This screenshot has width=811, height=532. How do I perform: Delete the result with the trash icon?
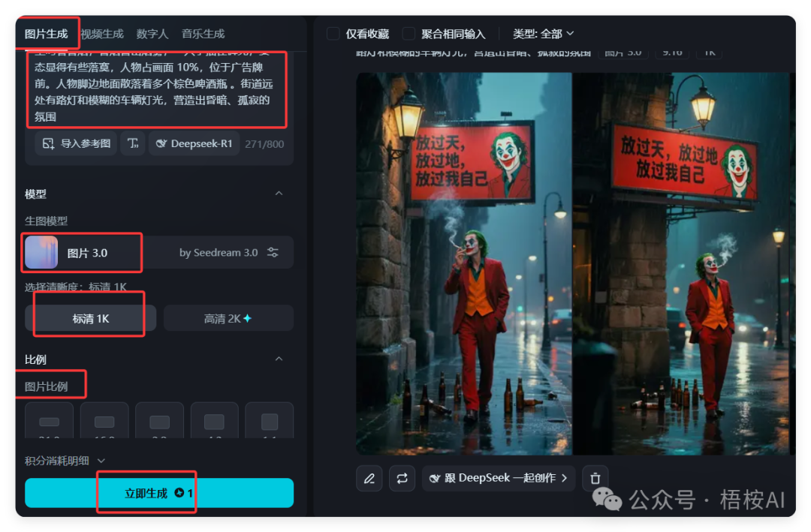595,478
